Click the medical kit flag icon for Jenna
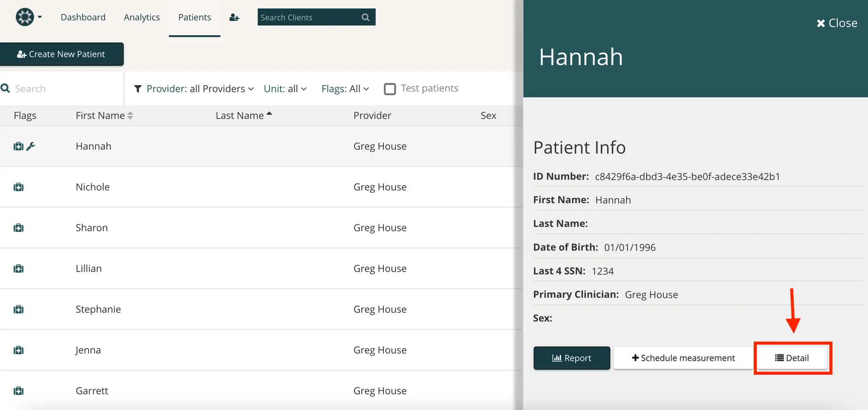868x410 pixels. pos(18,350)
